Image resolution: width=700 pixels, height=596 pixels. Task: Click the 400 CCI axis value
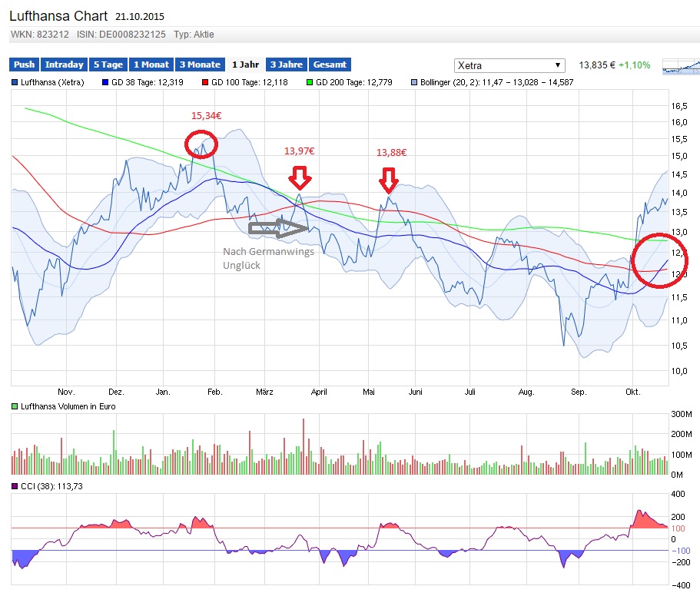point(678,494)
